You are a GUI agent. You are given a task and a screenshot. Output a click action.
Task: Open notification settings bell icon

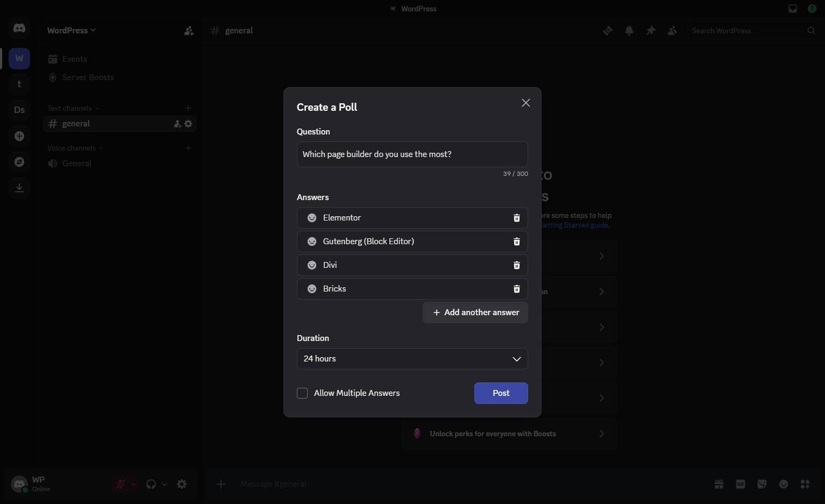629,31
